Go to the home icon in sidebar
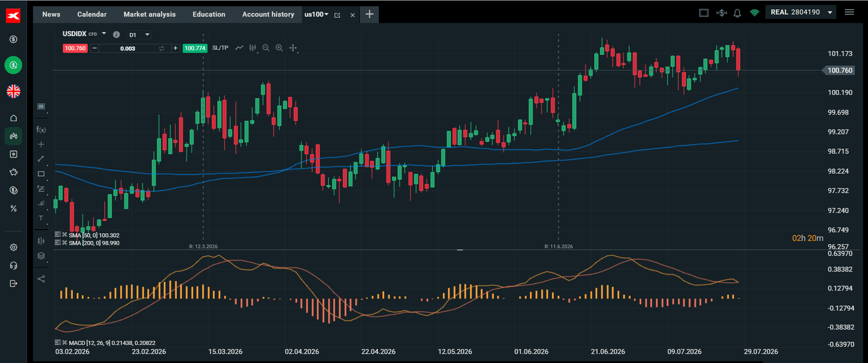The image size is (868, 363). (x=14, y=118)
